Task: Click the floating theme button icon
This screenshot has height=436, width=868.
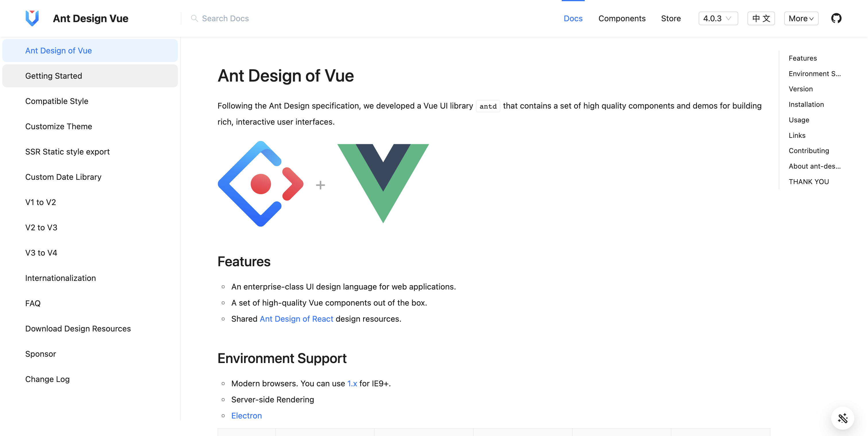Action: tap(842, 418)
